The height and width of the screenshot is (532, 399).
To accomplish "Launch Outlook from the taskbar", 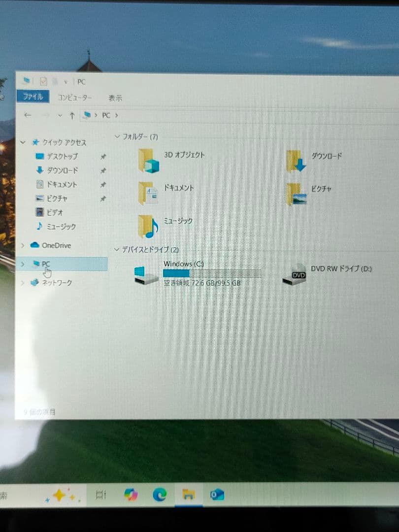I will point(217,495).
